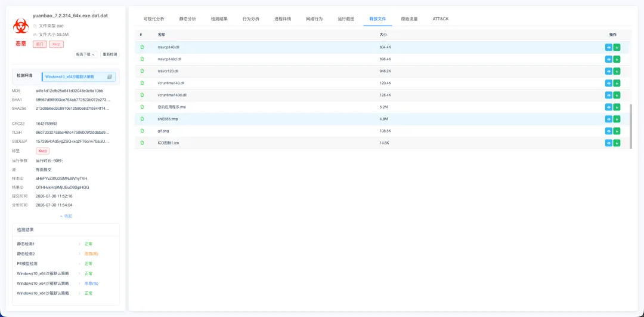This screenshot has width=644, height=317.
Task: Preview msvcp140d.dll using its eye icon
Action: (x=609, y=59)
